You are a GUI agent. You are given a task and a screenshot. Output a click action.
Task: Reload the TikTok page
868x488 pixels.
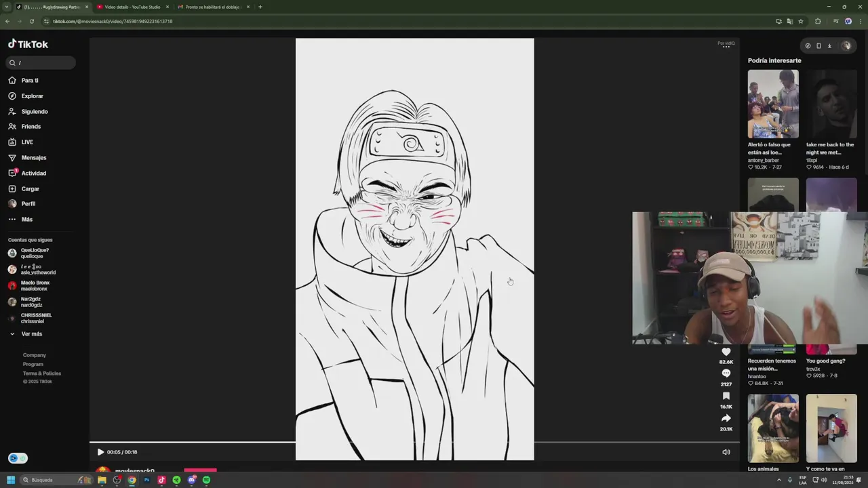point(32,21)
